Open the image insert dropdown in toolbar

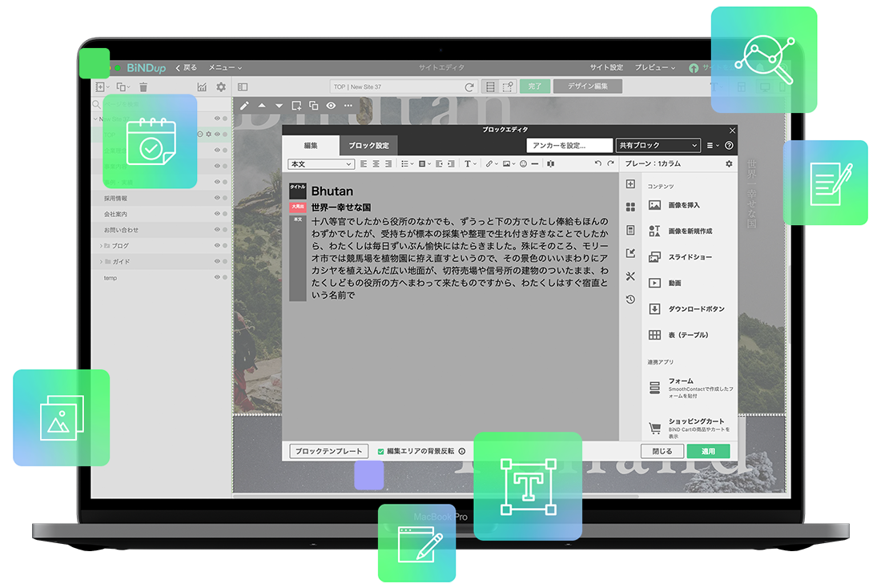[509, 163]
